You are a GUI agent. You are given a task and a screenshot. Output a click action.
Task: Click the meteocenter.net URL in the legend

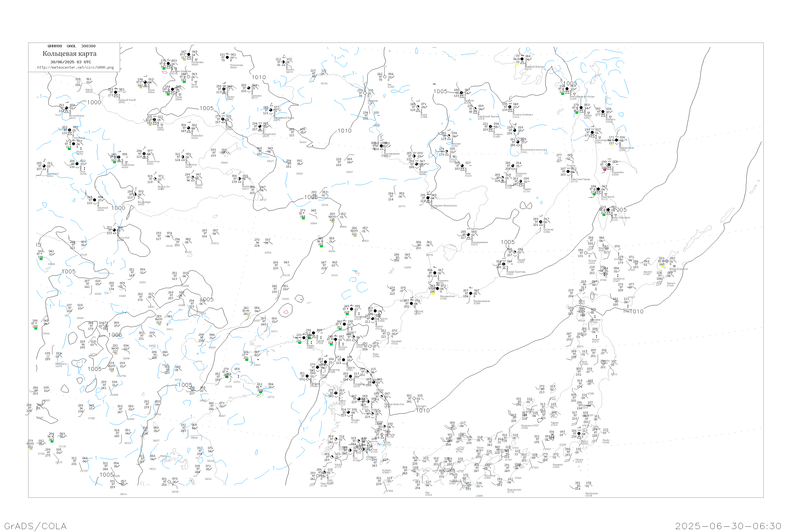tap(75, 68)
